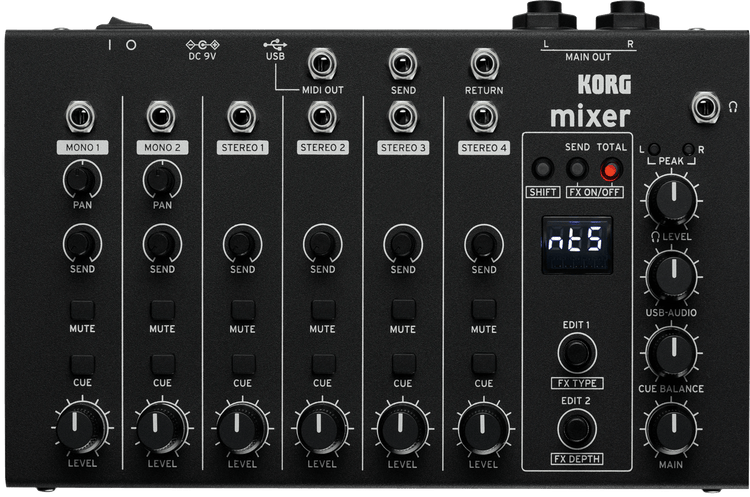Click the MAIN level knob
Viewport: 750px width, 497px height.
[672, 429]
